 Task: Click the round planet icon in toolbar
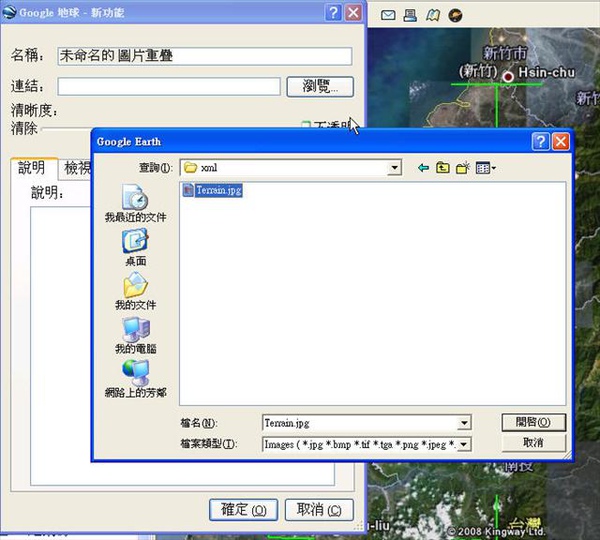coord(455,15)
